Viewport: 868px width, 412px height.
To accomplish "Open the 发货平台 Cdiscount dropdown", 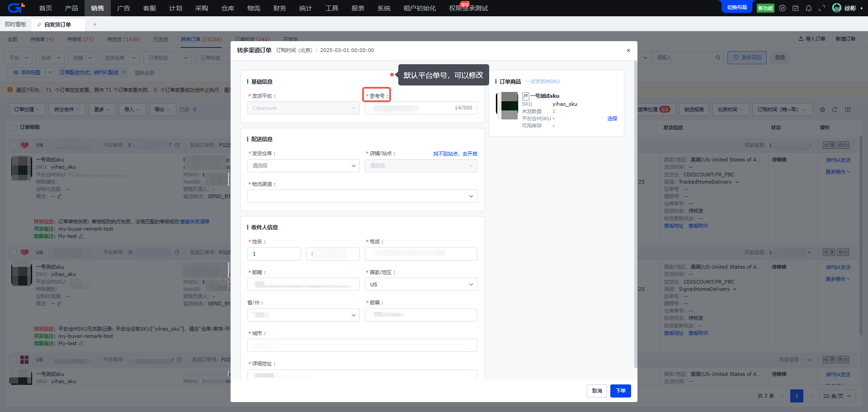I will click(x=303, y=108).
